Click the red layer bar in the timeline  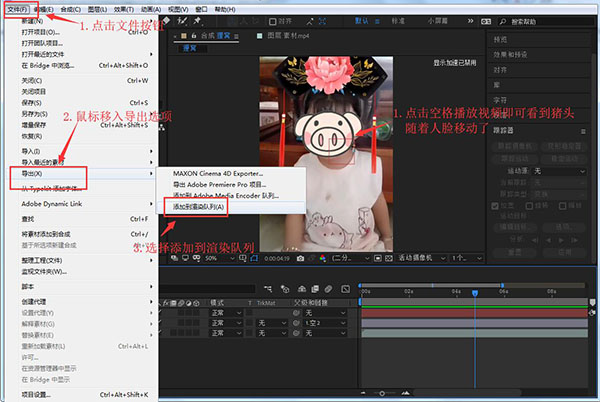[474, 313]
